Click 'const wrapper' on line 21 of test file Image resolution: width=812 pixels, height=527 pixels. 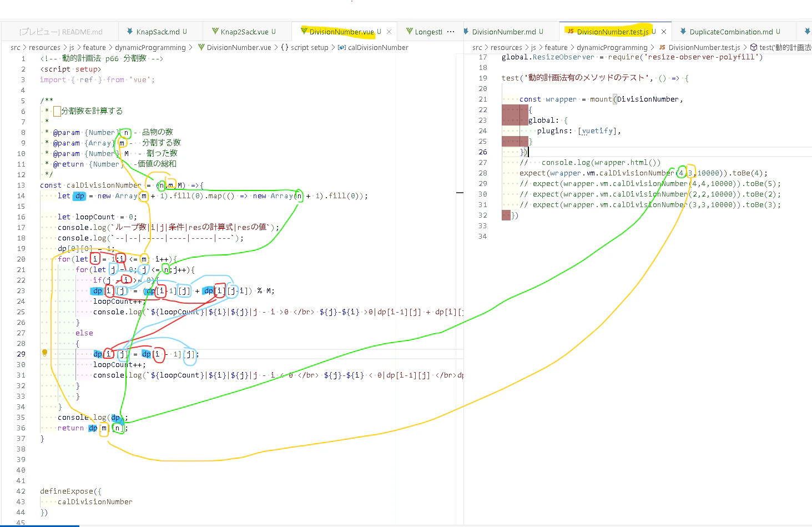(x=548, y=99)
